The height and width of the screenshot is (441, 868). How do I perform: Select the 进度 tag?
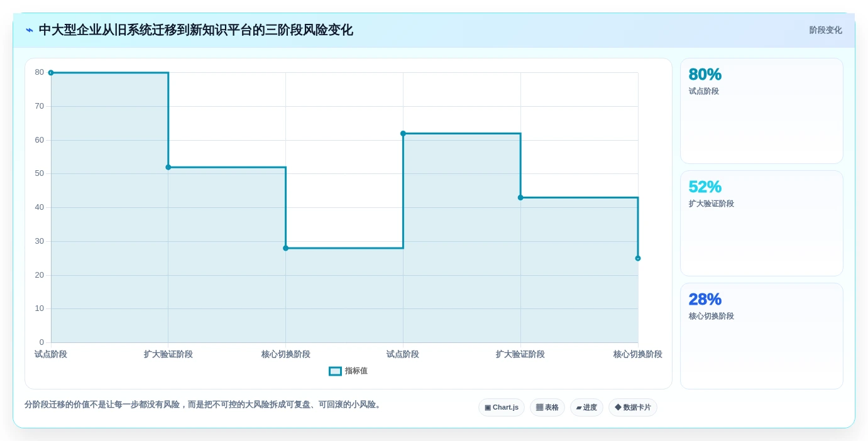coord(586,408)
